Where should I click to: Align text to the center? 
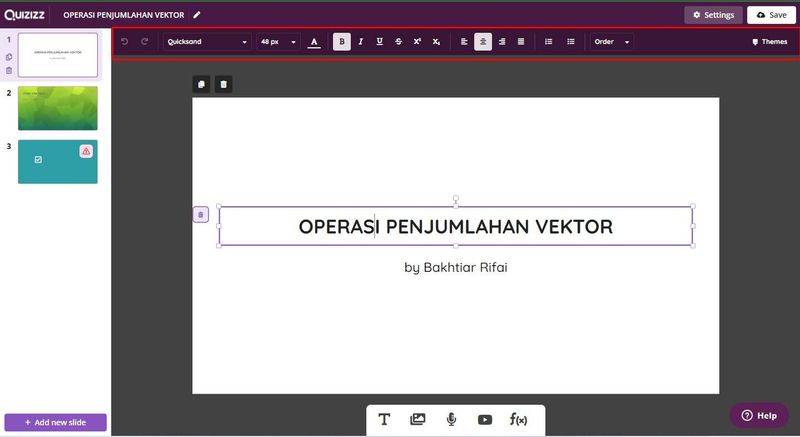(483, 42)
